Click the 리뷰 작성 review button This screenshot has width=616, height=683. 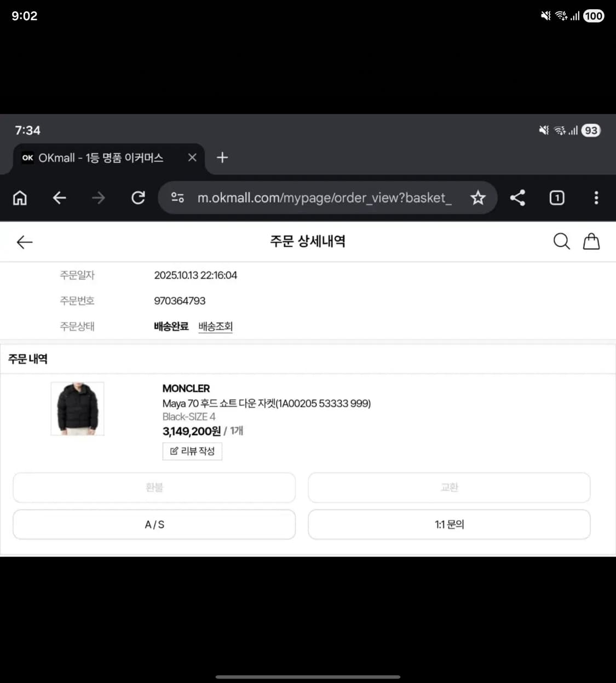[x=192, y=451]
